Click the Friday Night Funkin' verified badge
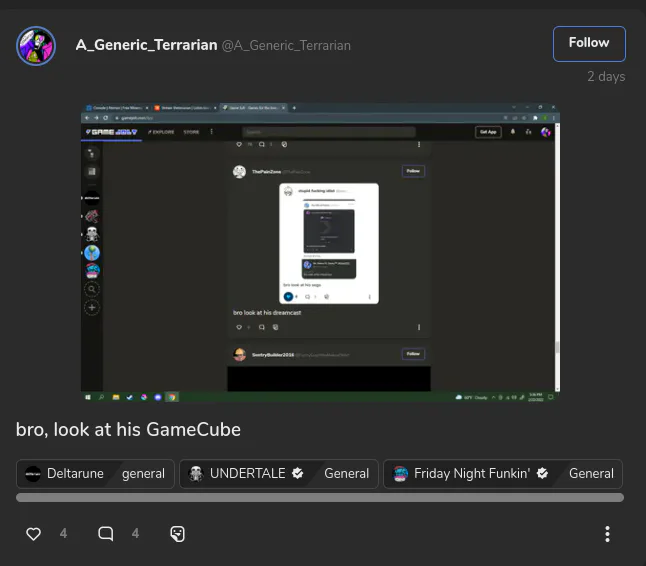646x566 pixels. 543,473
